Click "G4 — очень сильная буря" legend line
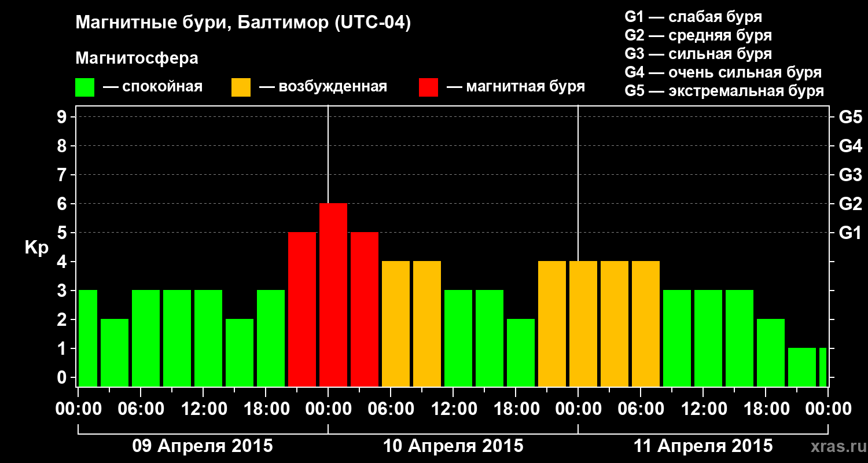Image resolution: width=868 pixels, height=463 pixels. click(723, 72)
